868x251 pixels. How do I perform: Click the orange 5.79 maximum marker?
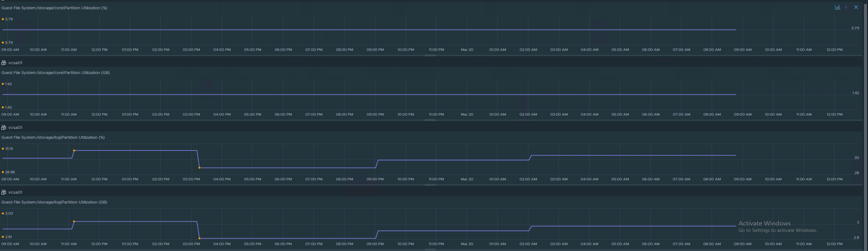point(3,19)
